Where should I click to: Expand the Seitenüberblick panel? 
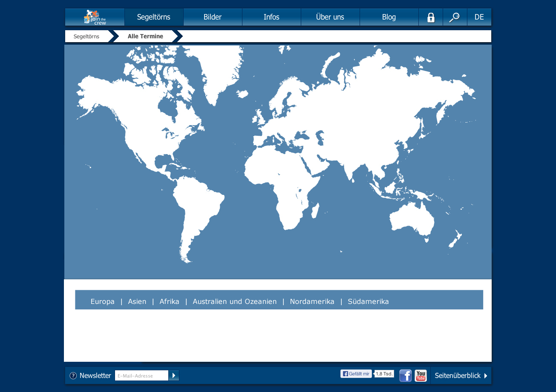tap(461, 375)
